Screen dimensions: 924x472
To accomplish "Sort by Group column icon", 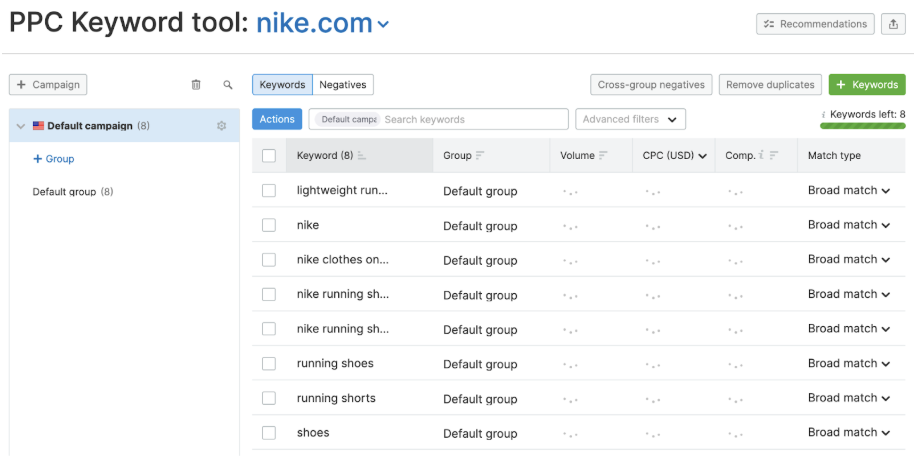I will [480, 156].
